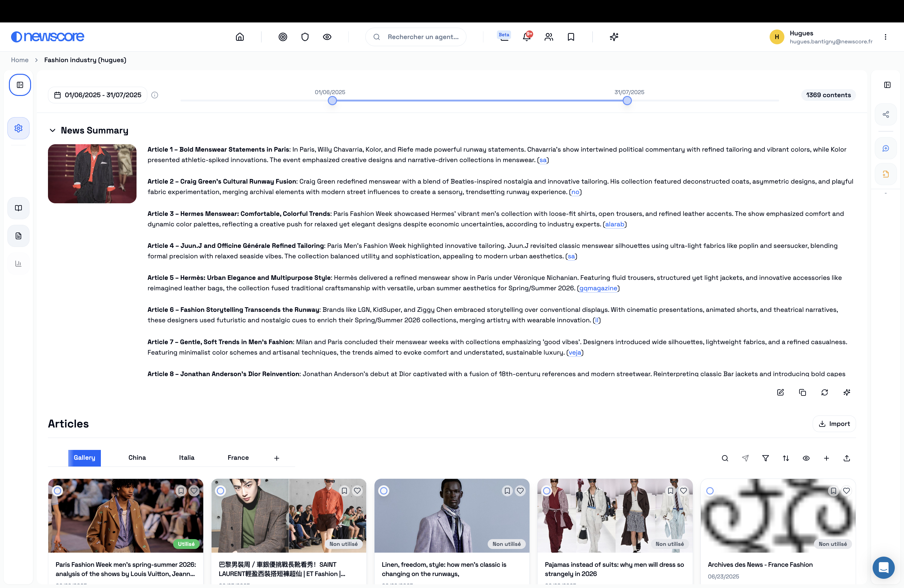
Task: Toggle heart favorite on Pajamas article card
Action: (683, 491)
